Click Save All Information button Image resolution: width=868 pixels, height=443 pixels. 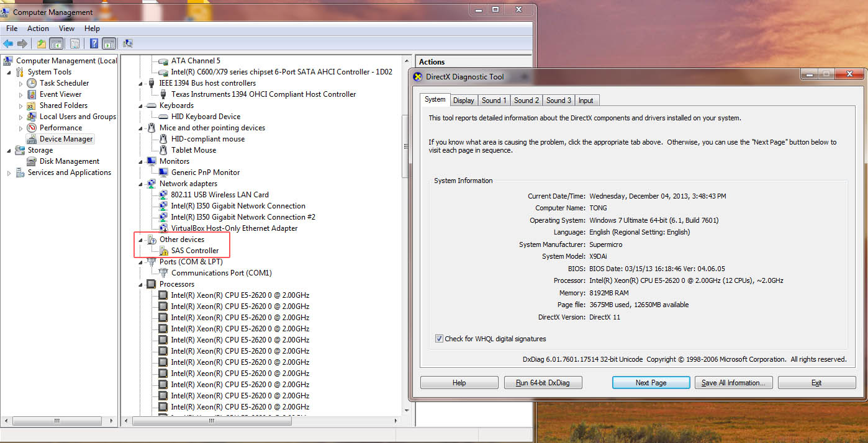tap(734, 383)
